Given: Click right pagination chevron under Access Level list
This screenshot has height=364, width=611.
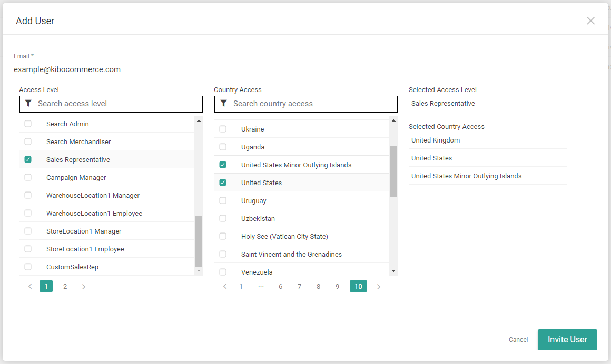Looking at the screenshot, I should click(x=84, y=286).
